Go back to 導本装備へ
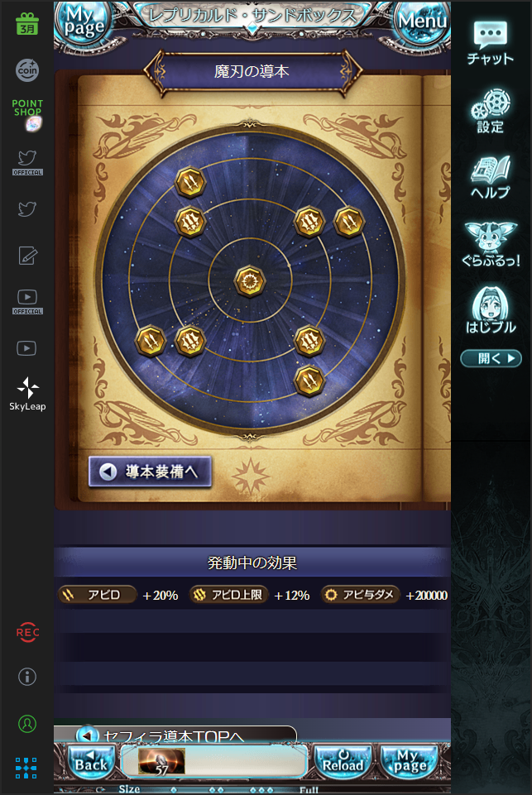 150,472
